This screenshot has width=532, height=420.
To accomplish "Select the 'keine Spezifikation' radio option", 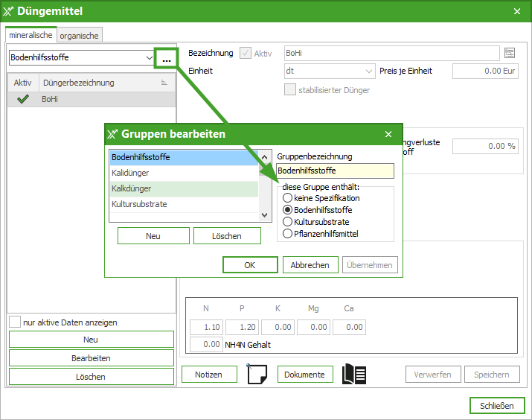I will coord(288,198).
